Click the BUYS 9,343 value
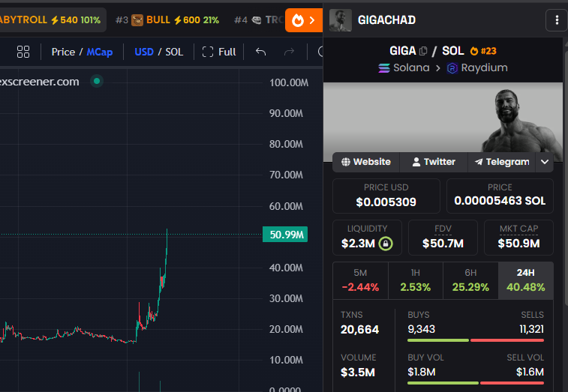The height and width of the screenshot is (392, 568). pyautogui.click(x=421, y=329)
